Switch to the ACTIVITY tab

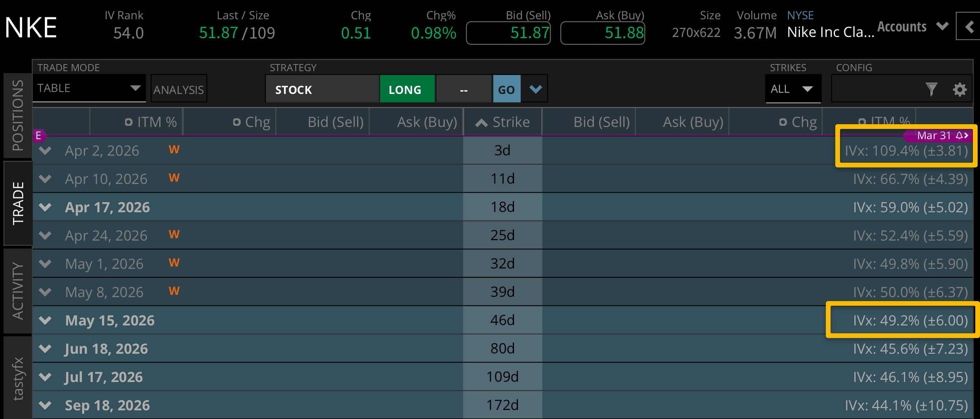point(18,291)
